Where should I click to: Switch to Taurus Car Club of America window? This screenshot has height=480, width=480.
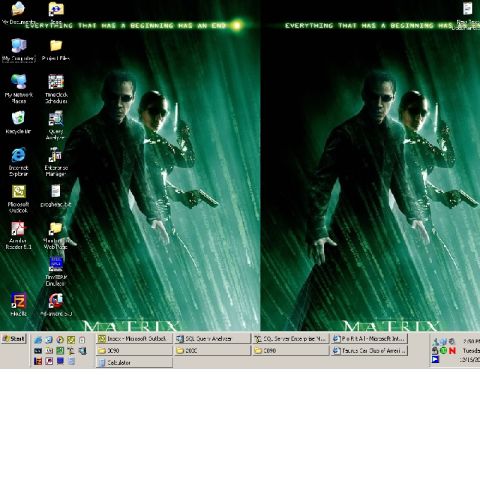[369, 351]
